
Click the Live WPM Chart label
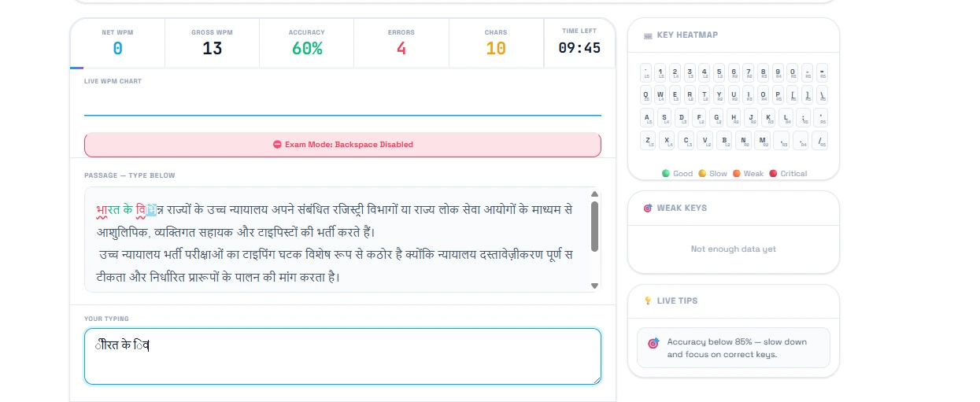tap(113, 81)
